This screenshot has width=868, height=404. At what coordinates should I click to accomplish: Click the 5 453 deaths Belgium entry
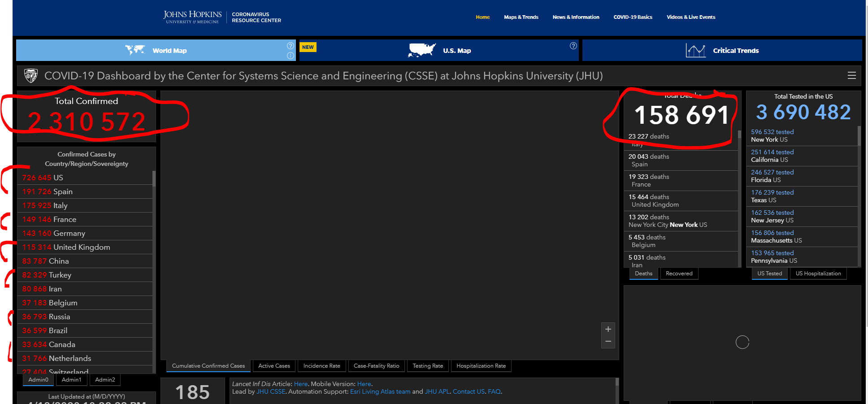point(681,241)
